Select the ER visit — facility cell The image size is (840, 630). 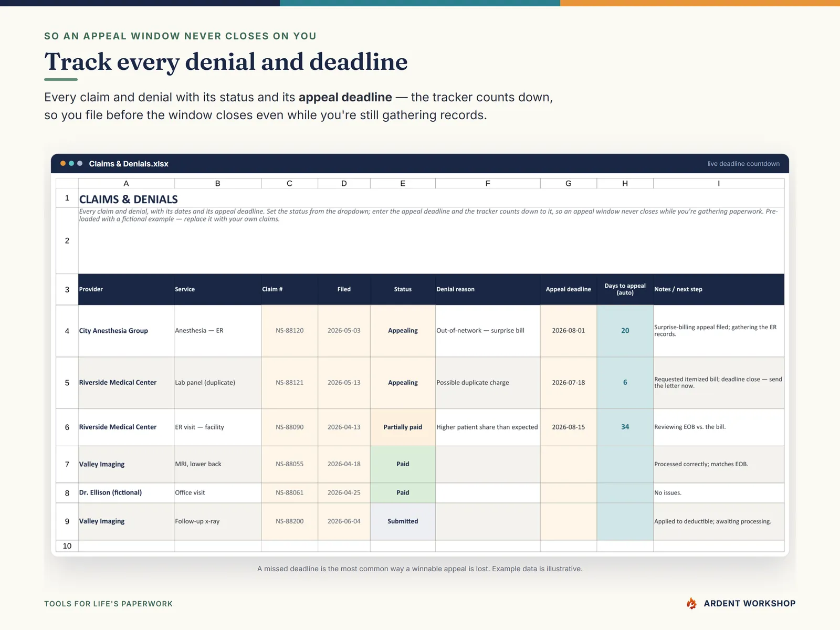218,427
